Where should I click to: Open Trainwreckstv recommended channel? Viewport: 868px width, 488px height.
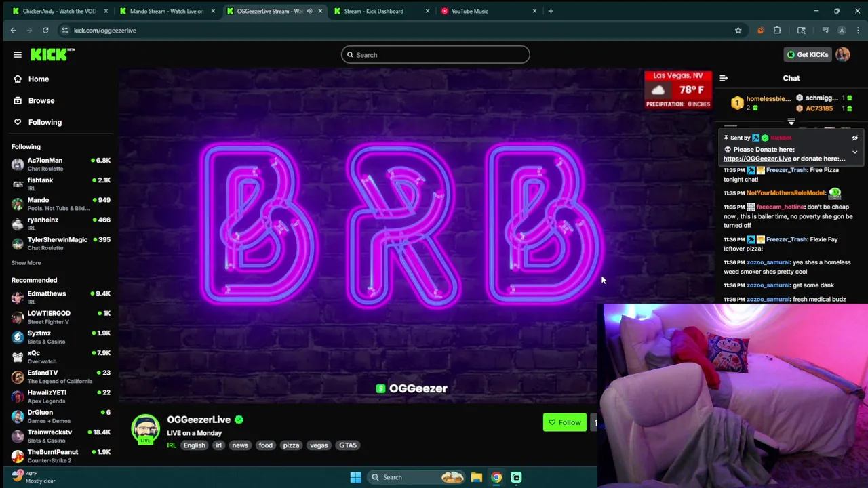click(x=60, y=436)
